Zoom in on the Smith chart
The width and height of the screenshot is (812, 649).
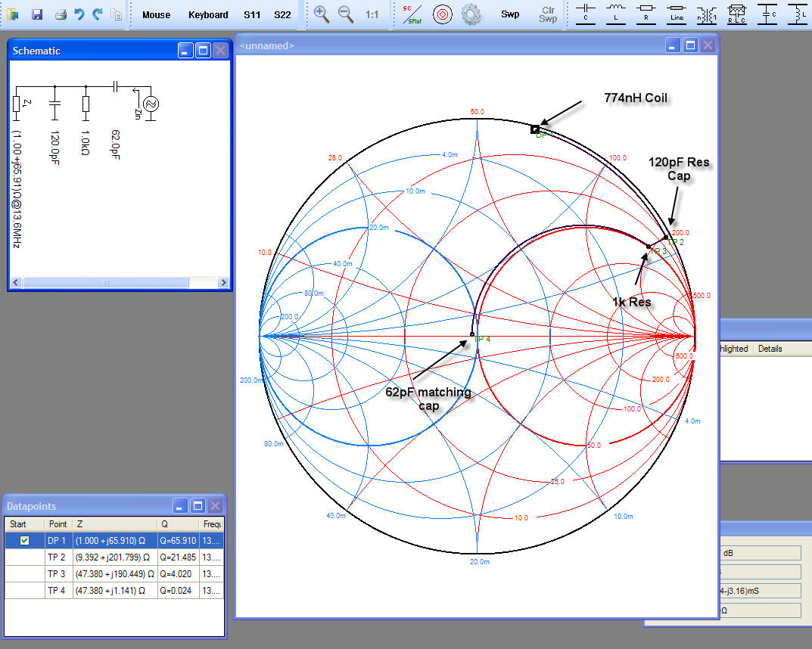pyautogui.click(x=322, y=14)
